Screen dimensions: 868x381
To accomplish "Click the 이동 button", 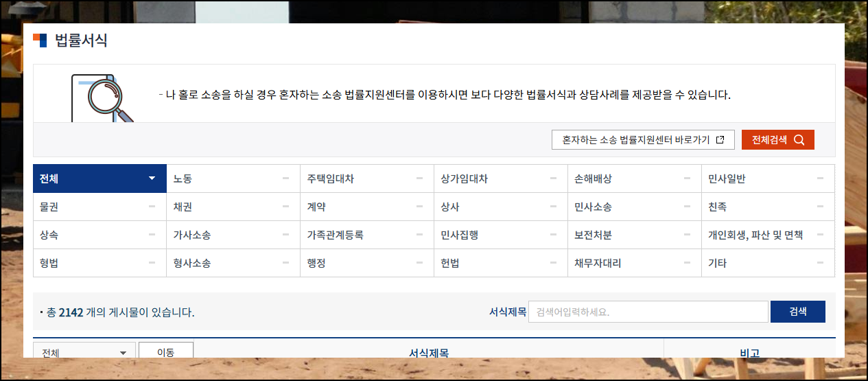I will coord(165,351).
